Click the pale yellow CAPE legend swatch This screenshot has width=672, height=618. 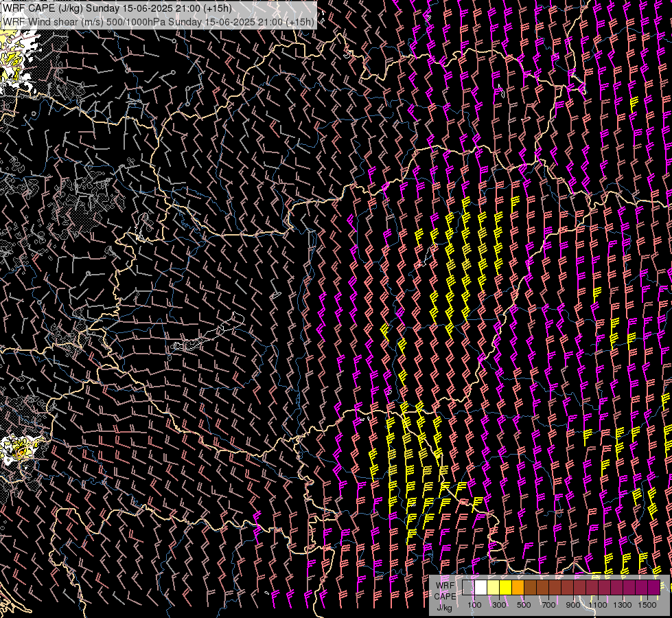(x=494, y=588)
